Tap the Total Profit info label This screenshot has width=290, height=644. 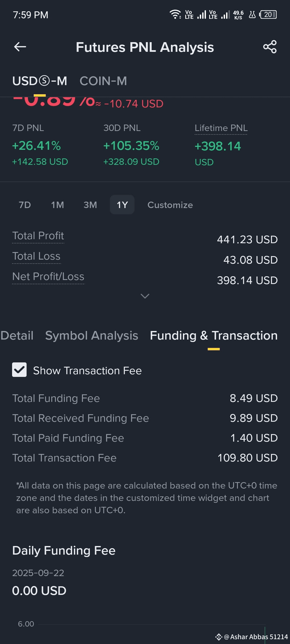point(38,236)
